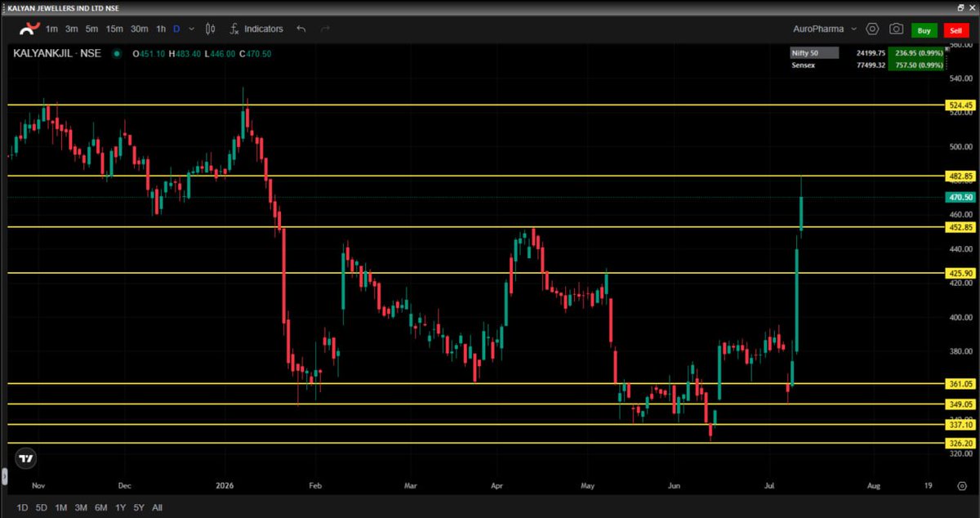
Task: Set range to 1Y
Action: click(x=120, y=507)
